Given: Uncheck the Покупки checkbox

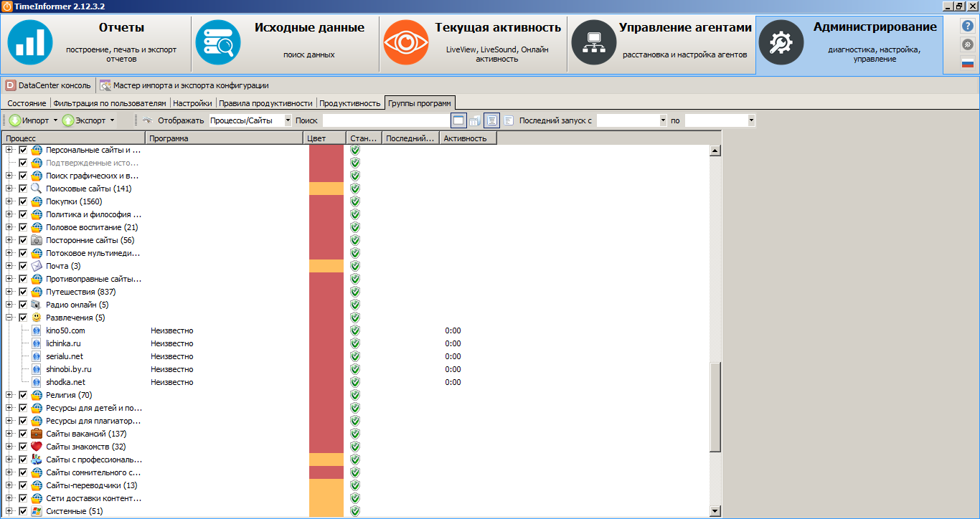Looking at the screenshot, I should 23,201.
